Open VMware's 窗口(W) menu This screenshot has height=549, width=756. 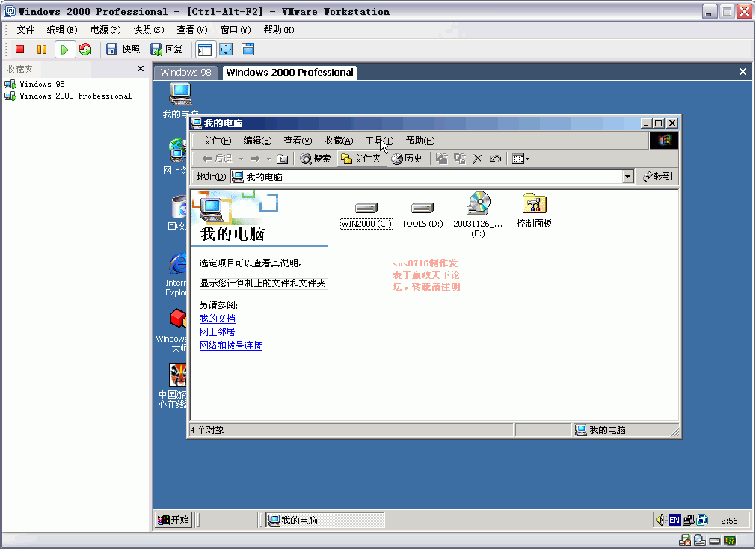pyautogui.click(x=236, y=30)
